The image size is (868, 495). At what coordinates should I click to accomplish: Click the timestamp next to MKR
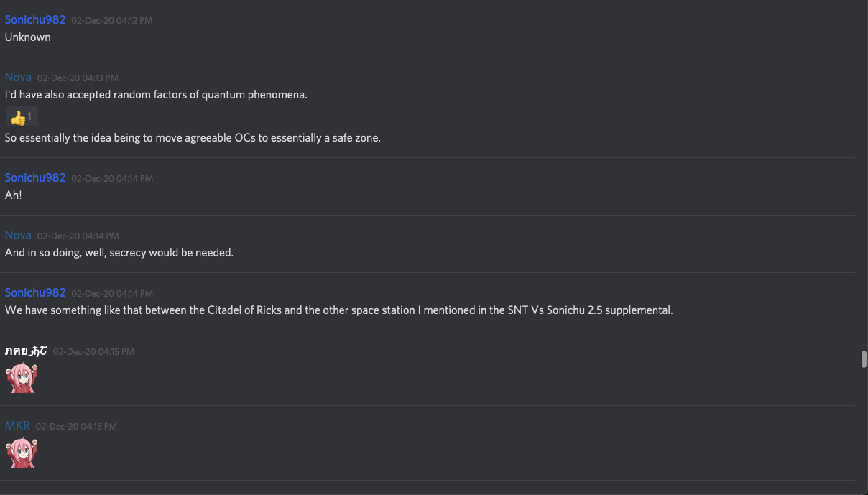tap(76, 427)
